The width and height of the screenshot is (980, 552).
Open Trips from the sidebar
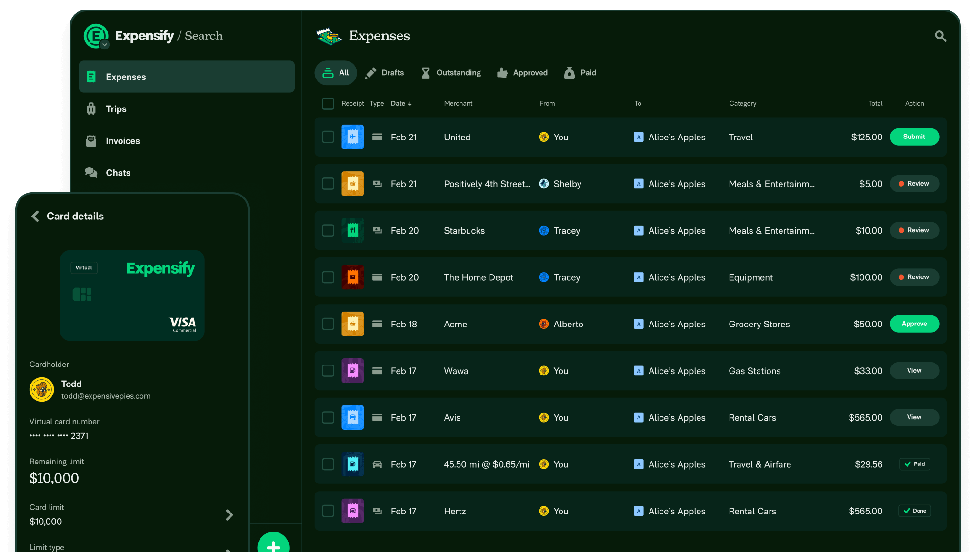tap(116, 109)
